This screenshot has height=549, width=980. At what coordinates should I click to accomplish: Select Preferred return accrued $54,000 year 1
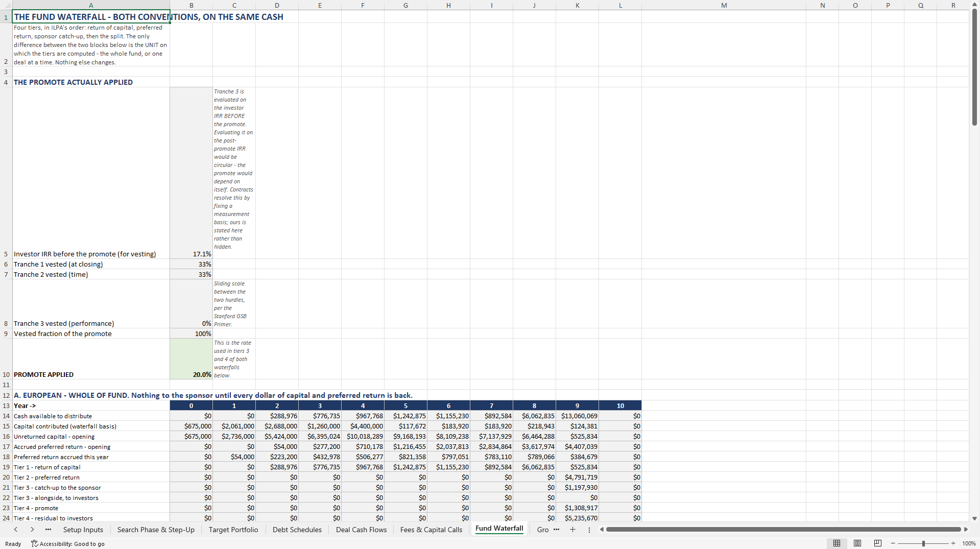234,457
